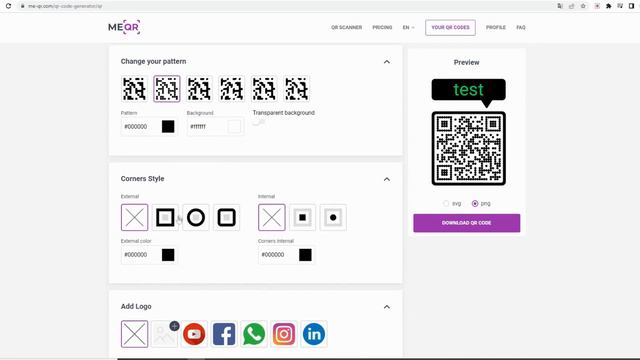Collapse the Corners Style section

pyautogui.click(x=387, y=179)
